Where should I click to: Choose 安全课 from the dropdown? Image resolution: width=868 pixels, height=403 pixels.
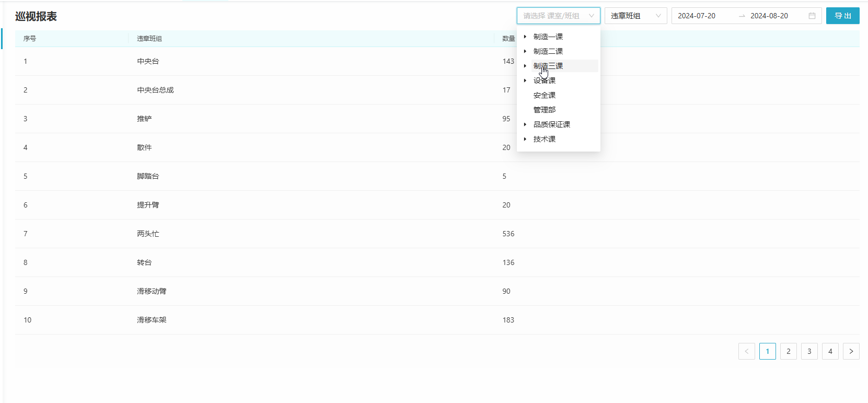click(x=545, y=95)
